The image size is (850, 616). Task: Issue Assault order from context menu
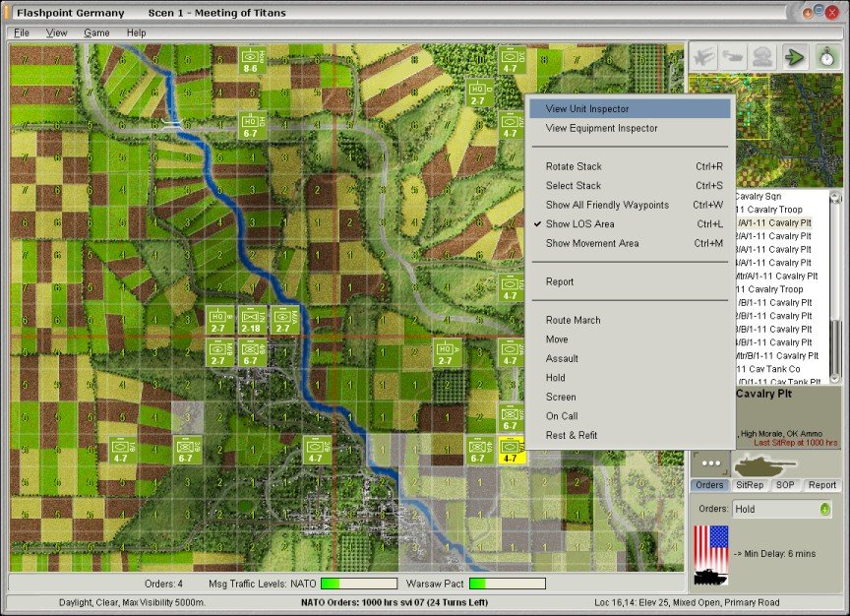pos(630,358)
